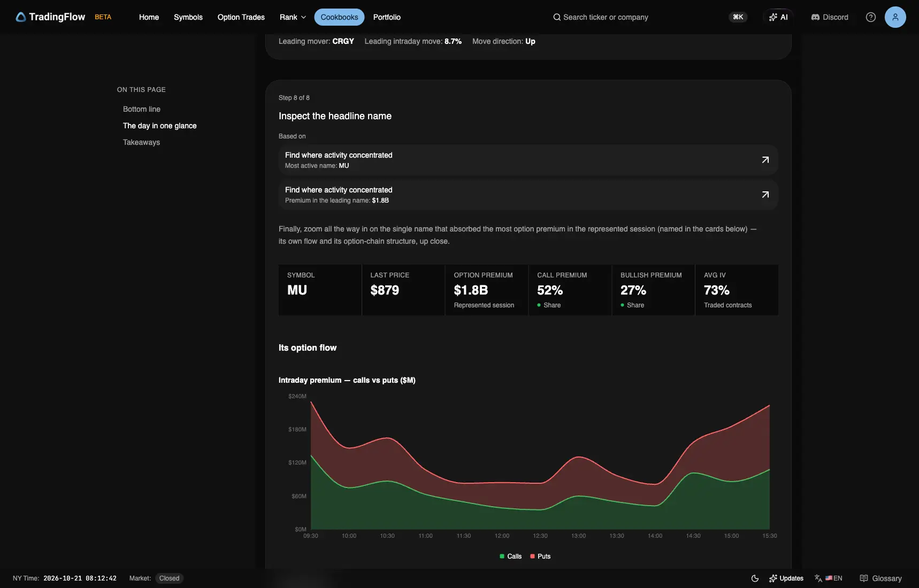Image resolution: width=919 pixels, height=588 pixels.
Task: Open 'Find where activity concentrated' MU card
Action: [528, 160]
